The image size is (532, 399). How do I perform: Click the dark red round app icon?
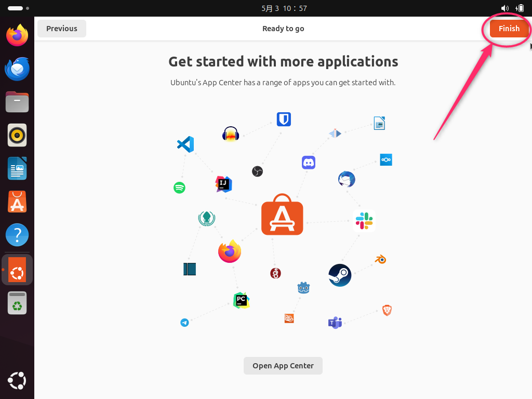coord(275,273)
